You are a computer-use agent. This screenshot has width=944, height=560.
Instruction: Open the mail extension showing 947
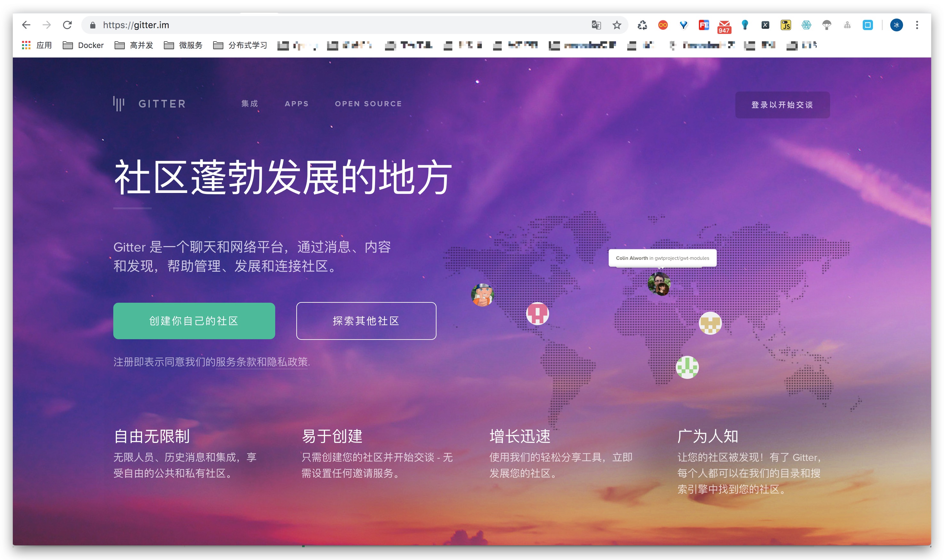pyautogui.click(x=724, y=27)
